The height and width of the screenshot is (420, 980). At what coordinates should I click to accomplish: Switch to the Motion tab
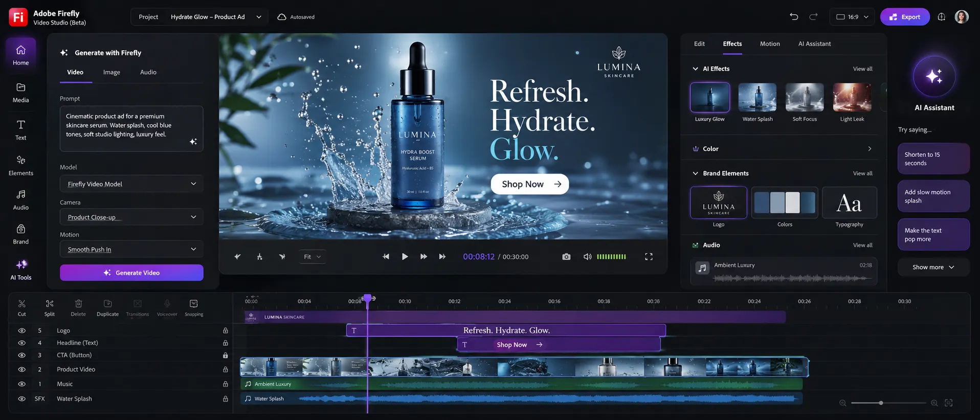770,44
